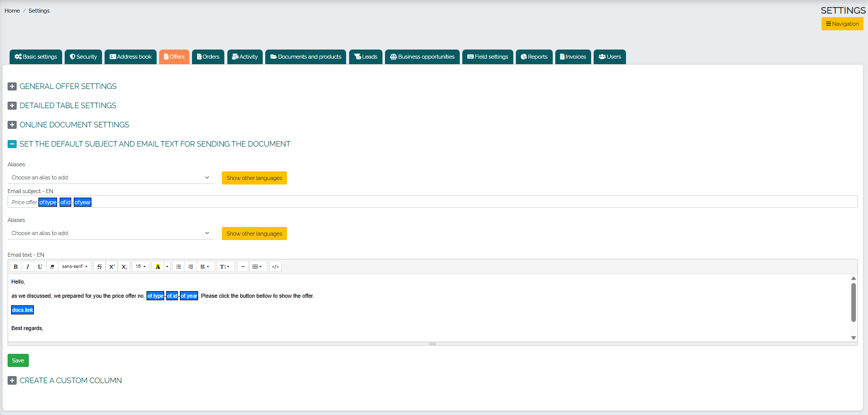The width and height of the screenshot is (868, 415).
Task: Collapse the default subject and email text section
Action: click(12, 144)
